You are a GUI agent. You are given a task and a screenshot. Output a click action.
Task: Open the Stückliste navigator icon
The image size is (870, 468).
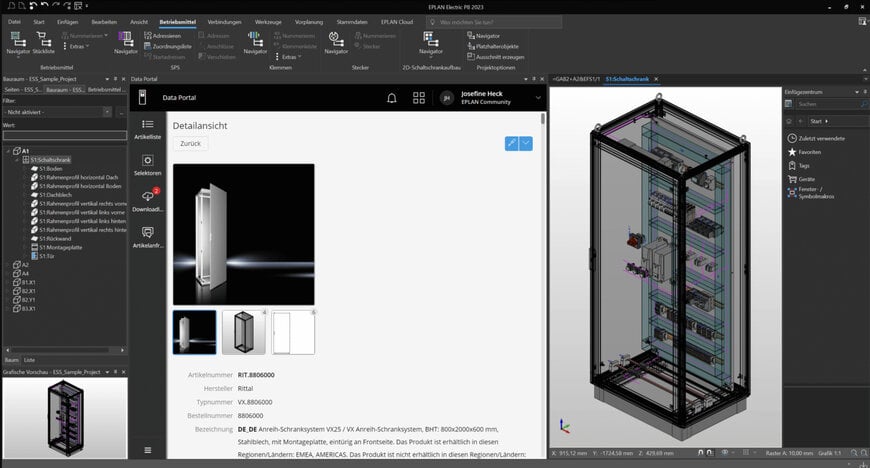(x=43, y=43)
